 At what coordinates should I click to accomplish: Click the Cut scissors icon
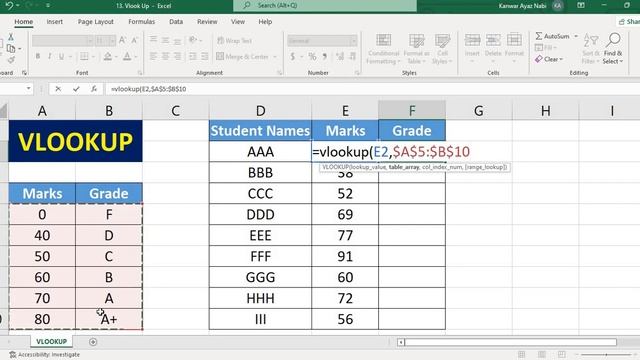[11, 37]
